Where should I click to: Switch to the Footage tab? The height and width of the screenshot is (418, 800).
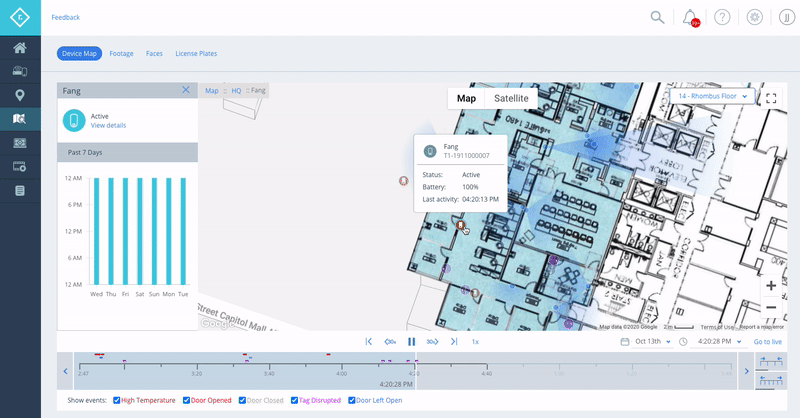coord(121,53)
